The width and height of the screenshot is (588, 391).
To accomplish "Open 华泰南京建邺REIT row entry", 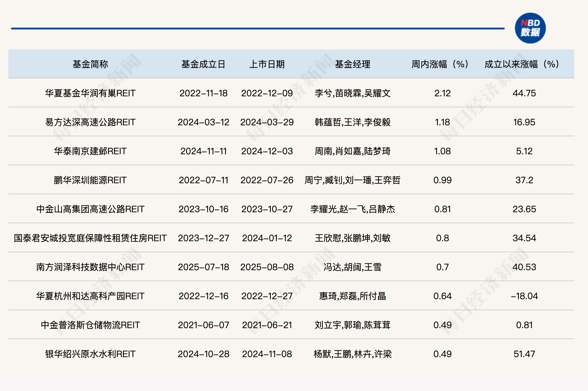I will tap(90, 151).
